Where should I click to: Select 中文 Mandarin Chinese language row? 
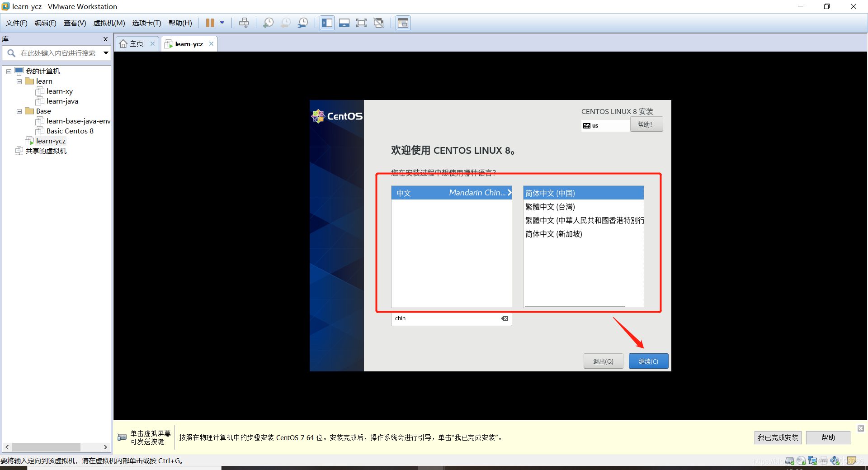(452, 193)
